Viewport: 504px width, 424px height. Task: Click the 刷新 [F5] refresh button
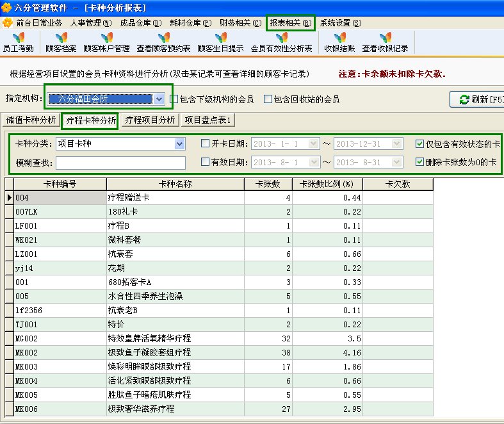click(x=478, y=100)
